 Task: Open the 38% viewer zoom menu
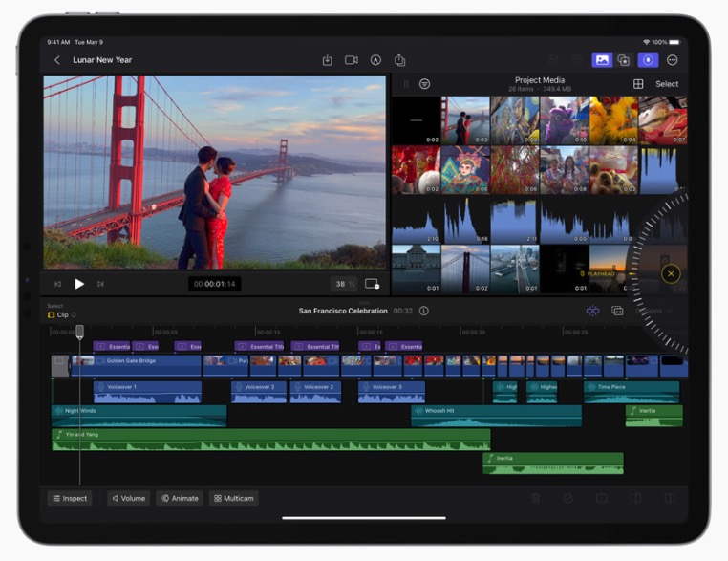pos(344,284)
